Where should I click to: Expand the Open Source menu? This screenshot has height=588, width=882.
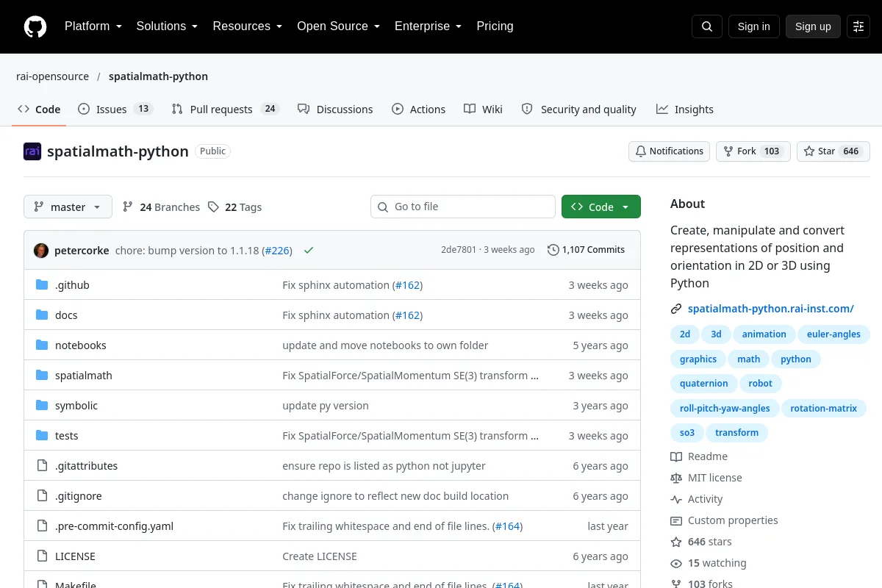point(338,26)
